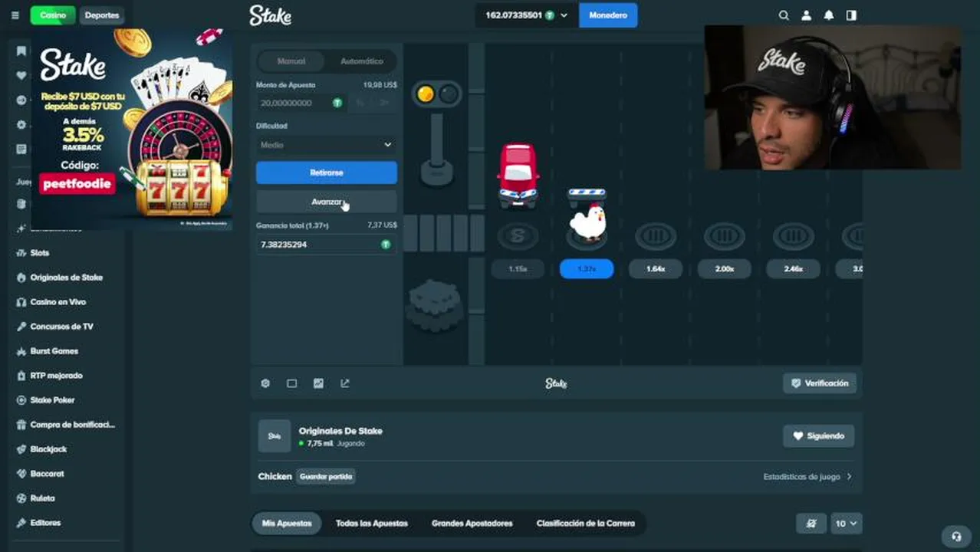Click the Originales De Stake provider logo
This screenshot has height=552, width=980.
click(275, 436)
